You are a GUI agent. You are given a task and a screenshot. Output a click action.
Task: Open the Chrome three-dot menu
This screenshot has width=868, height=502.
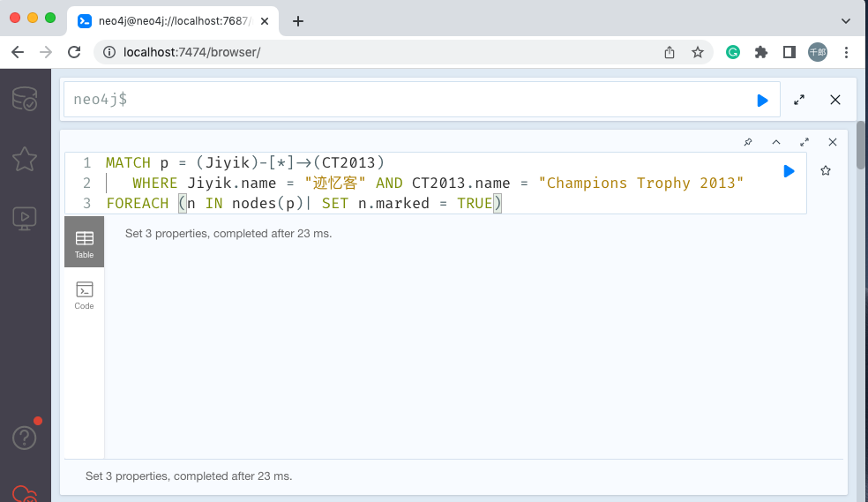(846, 52)
